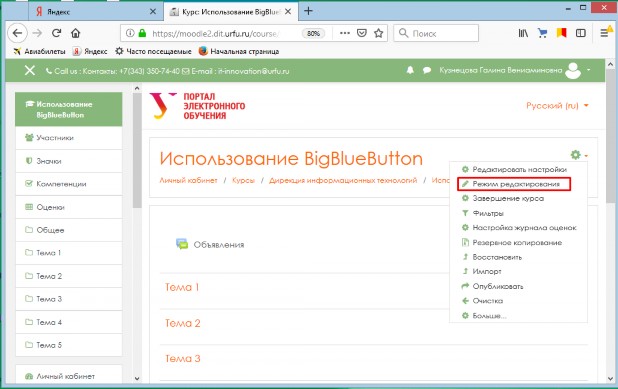Bookmark this page with star icon
Viewport: 618px width, 389px height.
tap(378, 33)
